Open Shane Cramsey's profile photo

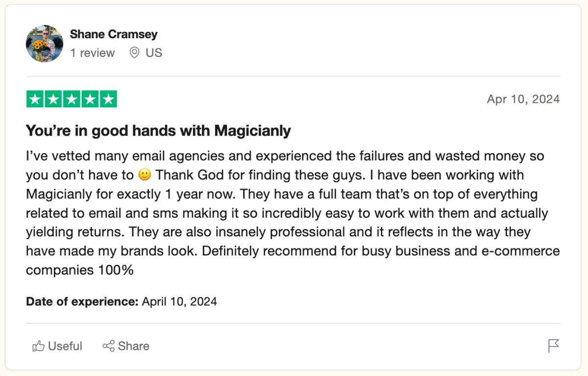click(45, 44)
